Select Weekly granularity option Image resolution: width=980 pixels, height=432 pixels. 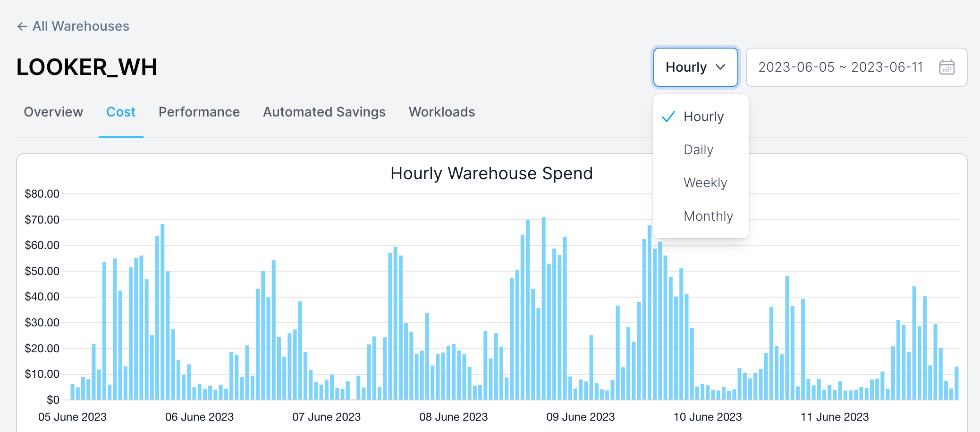coord(701,183)
